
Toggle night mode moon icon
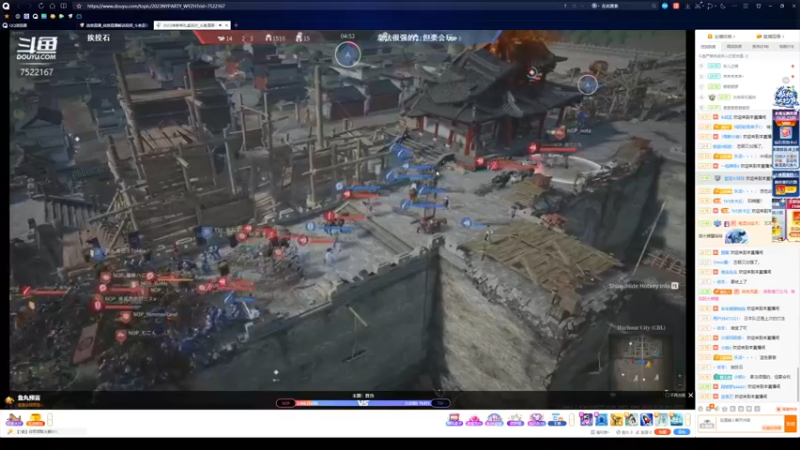click(722, 6)
